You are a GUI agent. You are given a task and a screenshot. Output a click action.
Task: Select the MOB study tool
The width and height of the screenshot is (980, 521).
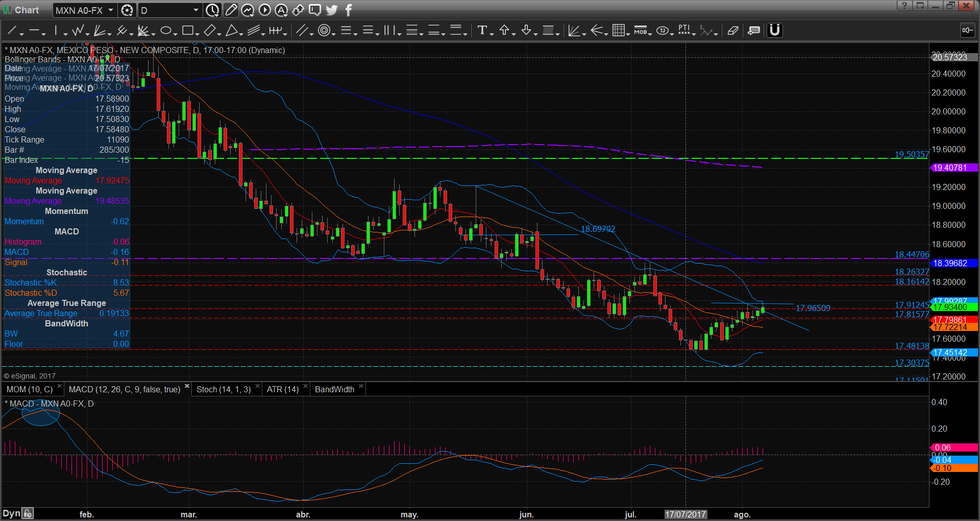[x=641, y=31]
